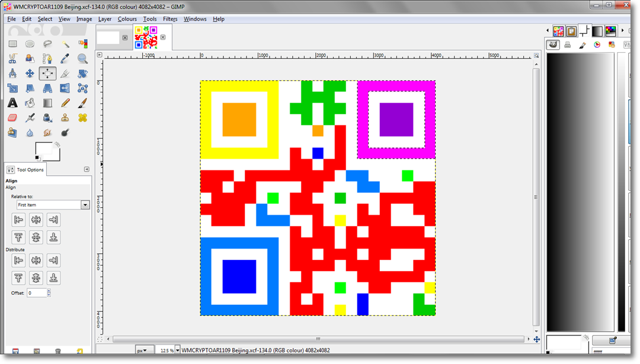The height and width of the screenshot is (364, 640).
Task: Open the Filters menu
Action: tap(170, 19)
